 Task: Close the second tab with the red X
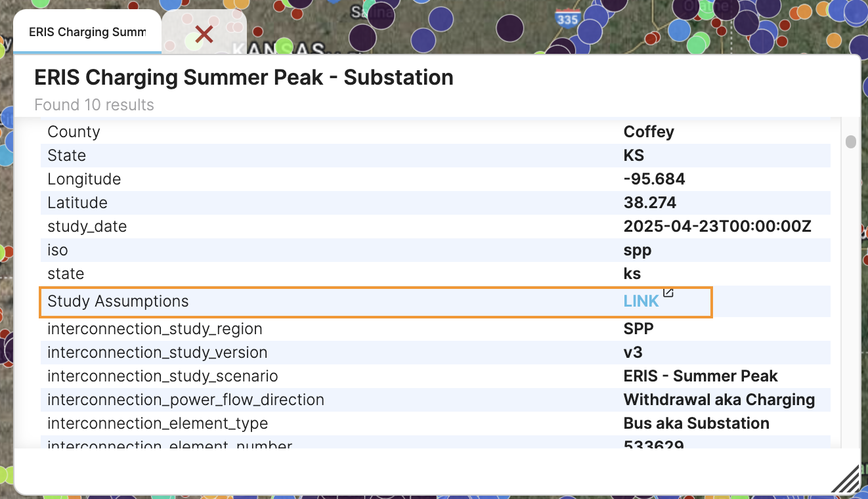tap(204, 35)
